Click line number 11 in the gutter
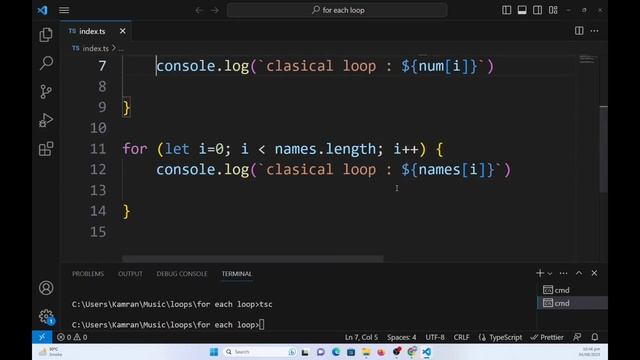 click(x=98, y=149)
